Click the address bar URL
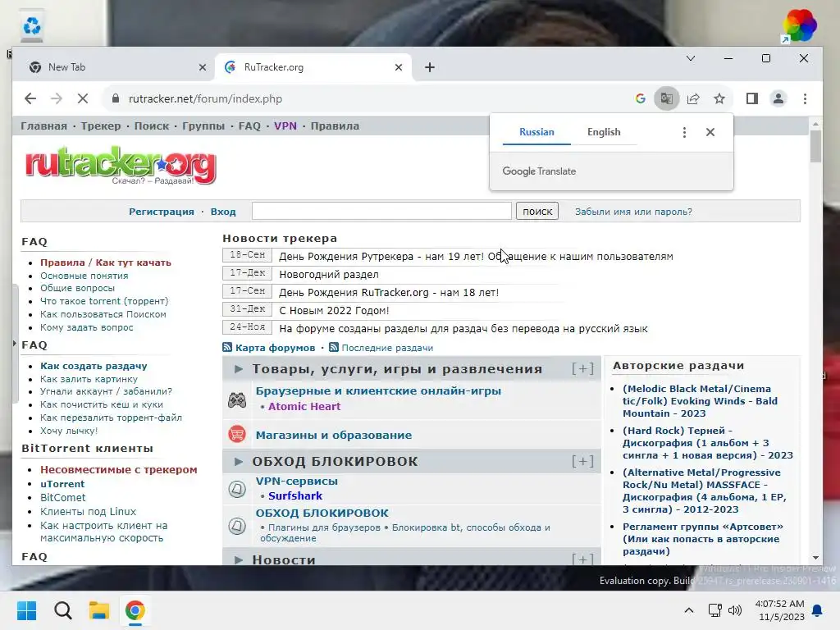 click(x=205, y=98)
